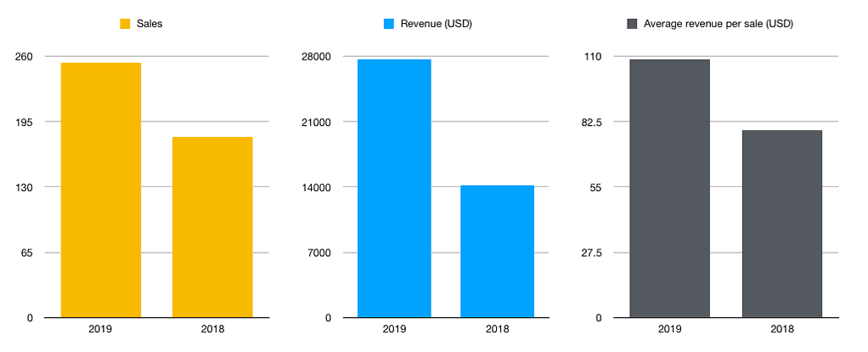Click the blue Revenue legend swatch
Viewport: 868px width, 352px height.
pos(389,25)
